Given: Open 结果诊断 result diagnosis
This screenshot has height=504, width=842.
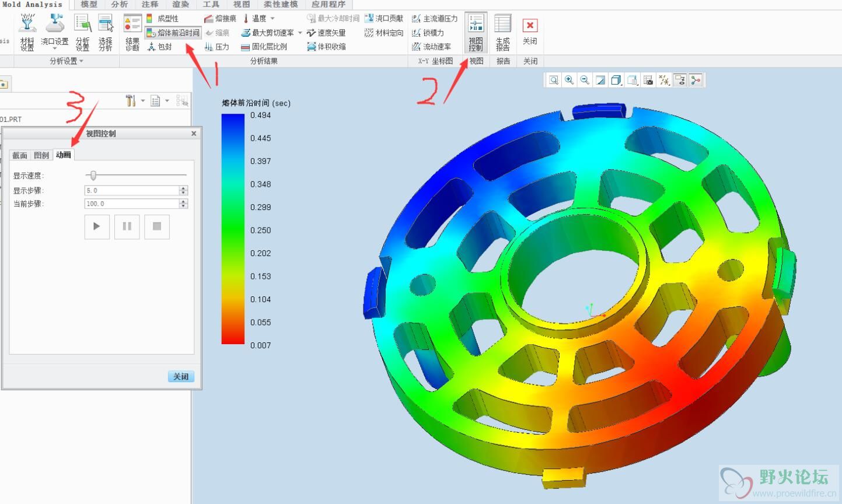Looking at the screenshot, I should tap(132, 33).
